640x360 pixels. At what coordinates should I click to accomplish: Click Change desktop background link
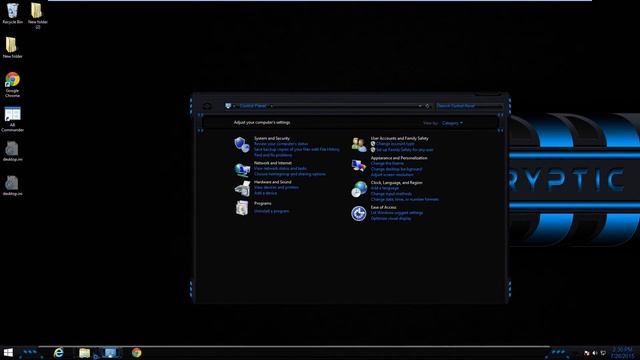pos(396,169)
